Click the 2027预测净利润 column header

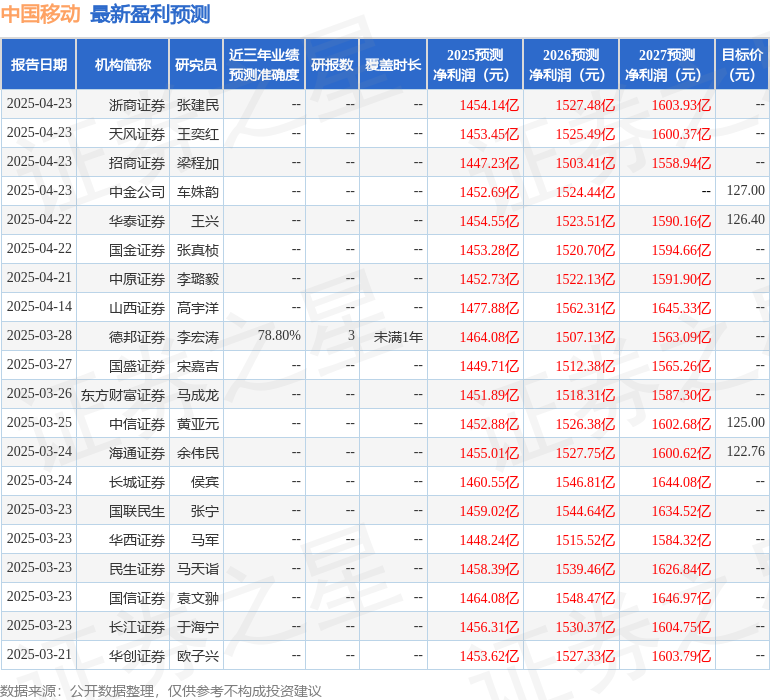(x=667, y=64)
